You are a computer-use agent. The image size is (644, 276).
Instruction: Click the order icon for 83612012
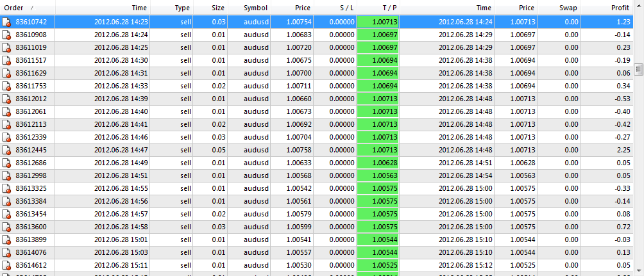pyautogui.click(x=6, y=99)
